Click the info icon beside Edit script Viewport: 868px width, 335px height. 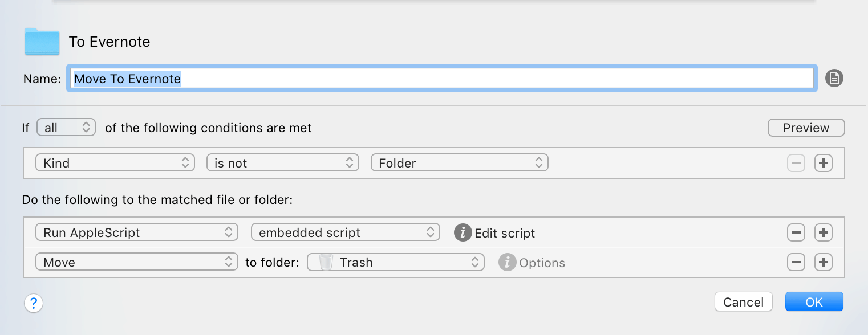(x=463, y=232)
